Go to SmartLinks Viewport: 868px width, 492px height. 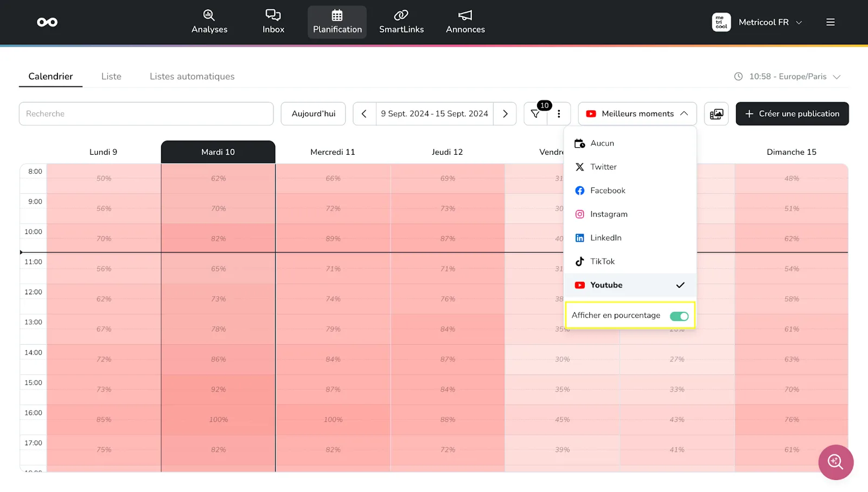click(x=401, y=22)
